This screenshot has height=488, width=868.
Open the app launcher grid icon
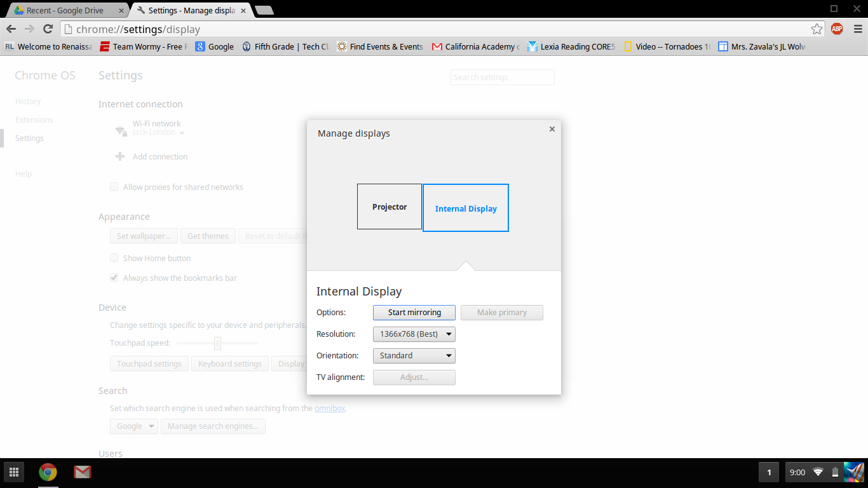[x=14, y=472]
